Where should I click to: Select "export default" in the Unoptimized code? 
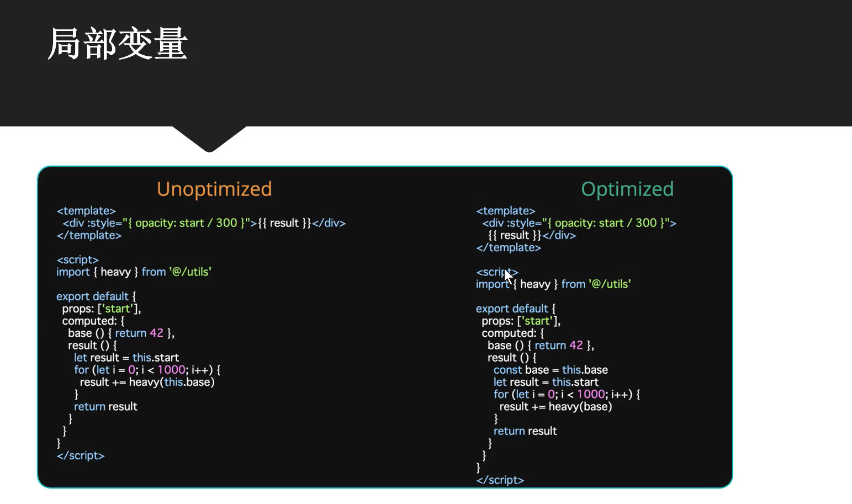click(x=92, y=296)
